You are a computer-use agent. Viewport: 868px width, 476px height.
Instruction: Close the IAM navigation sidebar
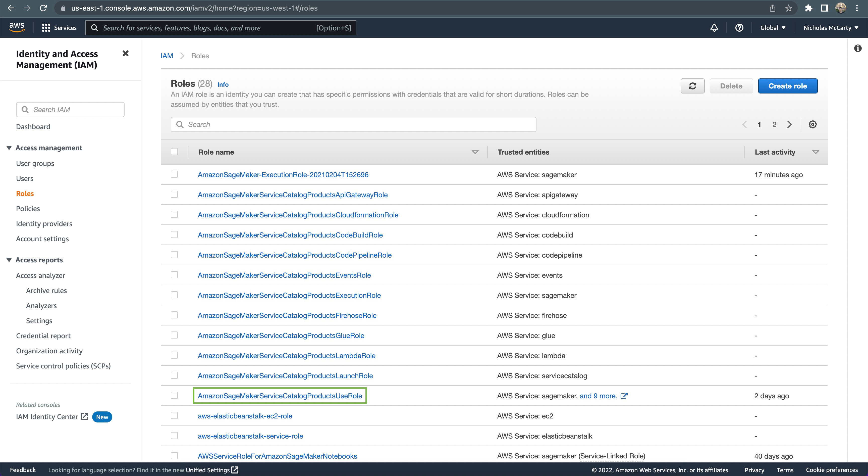click(x=125, y=53)
